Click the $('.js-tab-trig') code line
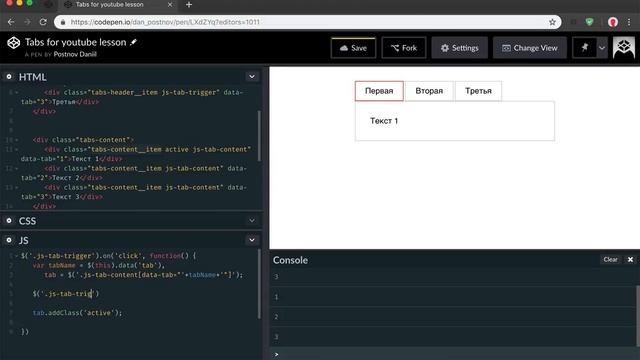The image size is (640, 360). [66, 293]
